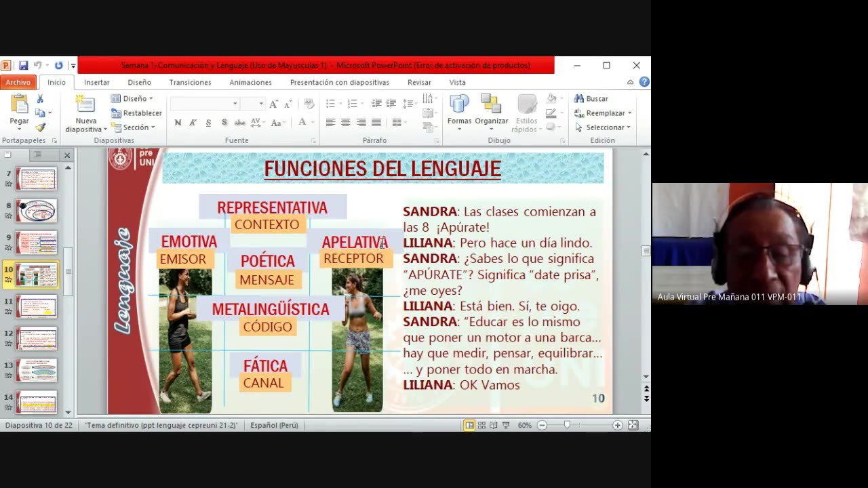868x488 pixels.
Task: Click the Cut scissors icon
Action: point(41,99)
